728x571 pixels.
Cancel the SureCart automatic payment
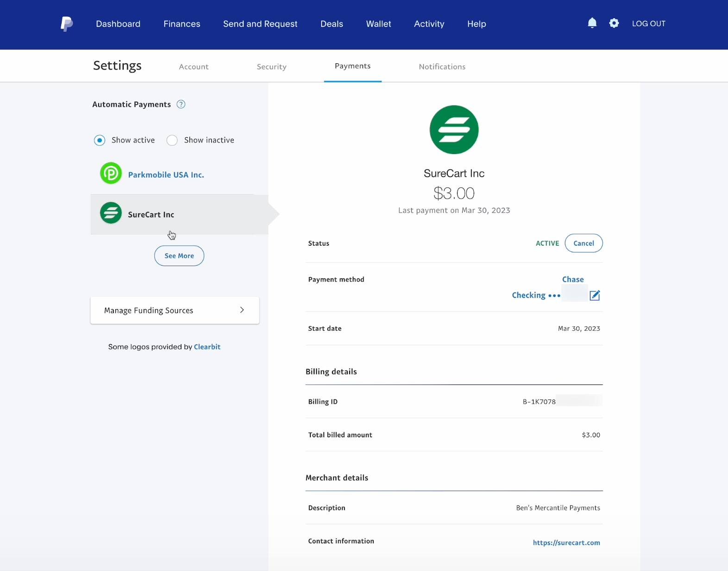click(x=584, y=243)
